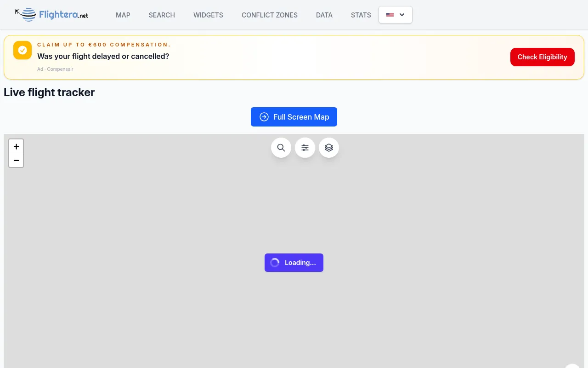The height and width of the screenshot is (368, 588).
Task: Open the SEARCH menu item
Action: pyautogui.click(x=162, y=15)
